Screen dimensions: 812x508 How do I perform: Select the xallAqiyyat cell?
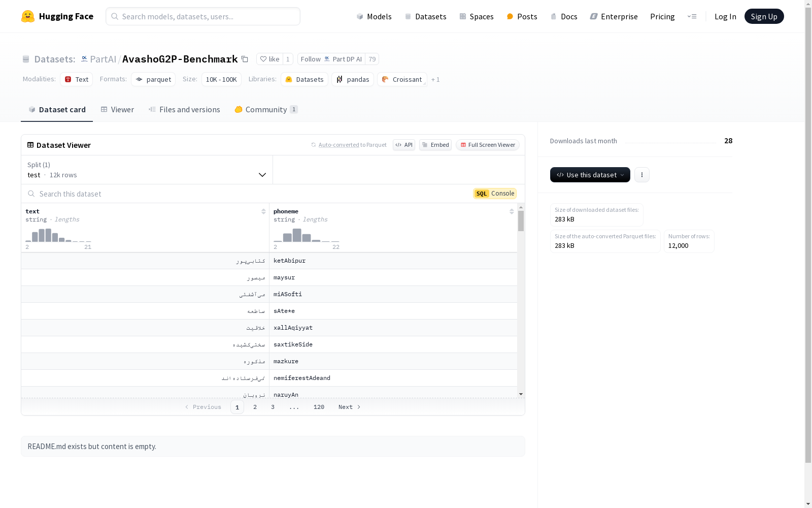[393, 328]
